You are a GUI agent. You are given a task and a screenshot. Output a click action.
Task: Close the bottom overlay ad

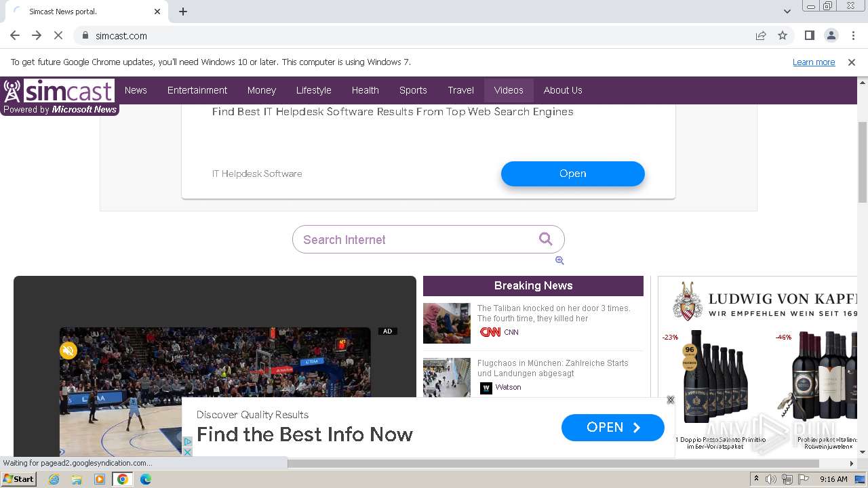coord(671,400)
